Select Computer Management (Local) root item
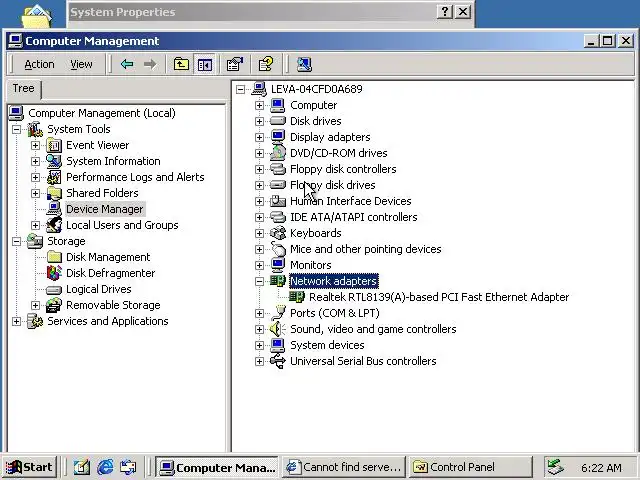 tap(102, 113)
